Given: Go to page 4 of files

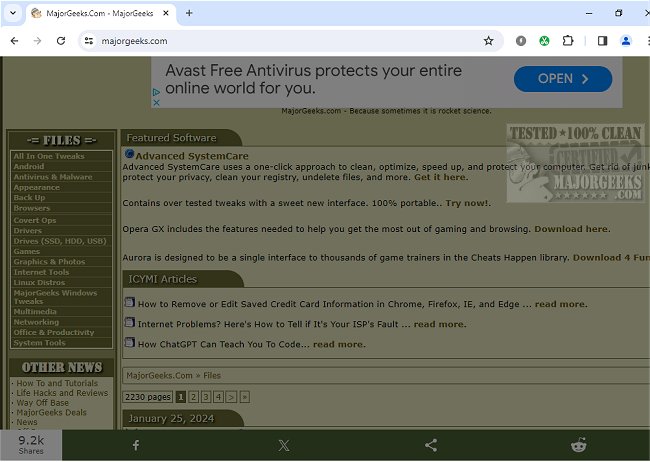Looking at the screenshot, I should coord(218,397).
